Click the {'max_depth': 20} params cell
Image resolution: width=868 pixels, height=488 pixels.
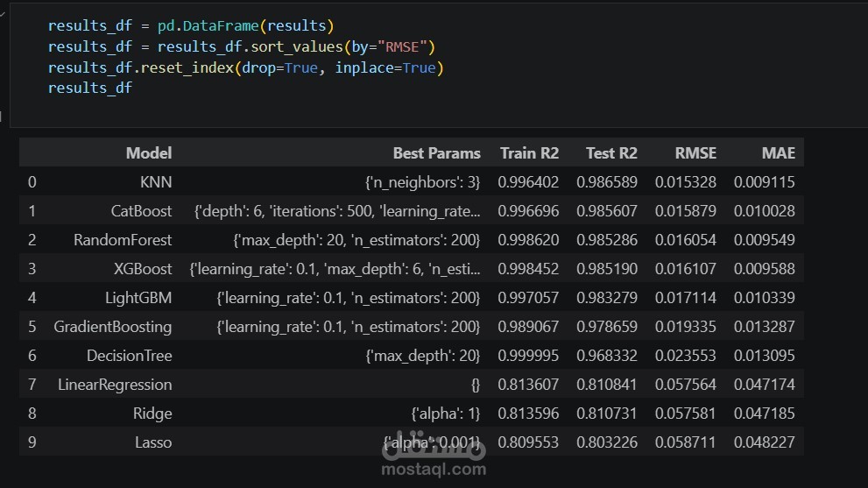click(x=423, y=356)
